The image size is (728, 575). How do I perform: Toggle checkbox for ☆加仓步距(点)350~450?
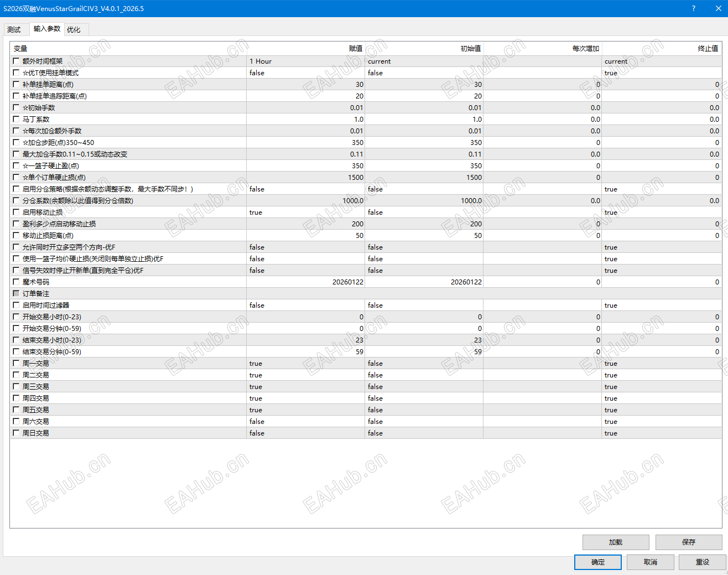16,142
